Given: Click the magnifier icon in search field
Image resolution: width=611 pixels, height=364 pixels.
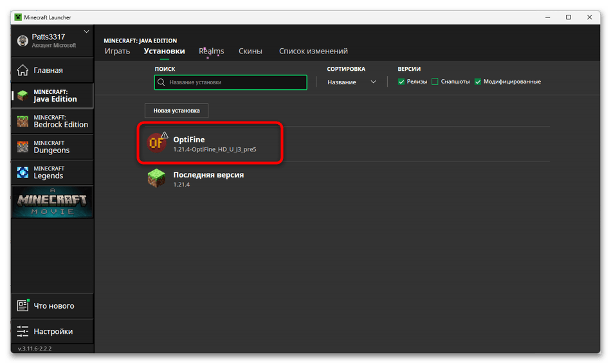Looking at the screenshot, I should 161,82.
